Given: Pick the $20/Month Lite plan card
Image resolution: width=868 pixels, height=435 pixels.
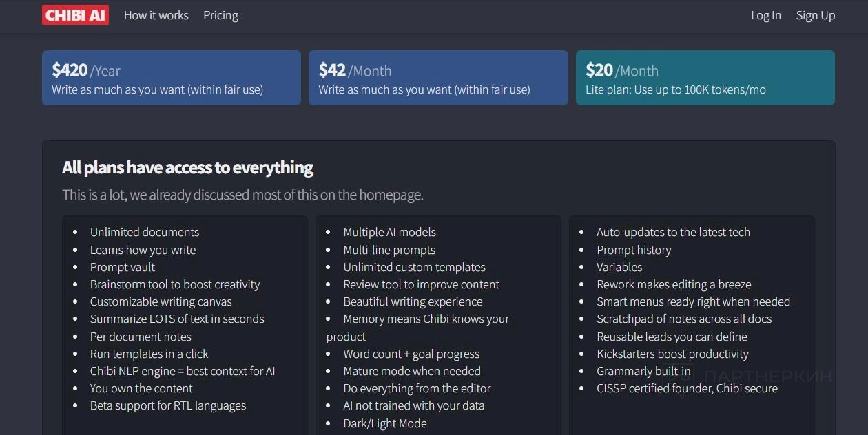Looking at the screenshot, I should pyautogui.click(x=705, y=78).
